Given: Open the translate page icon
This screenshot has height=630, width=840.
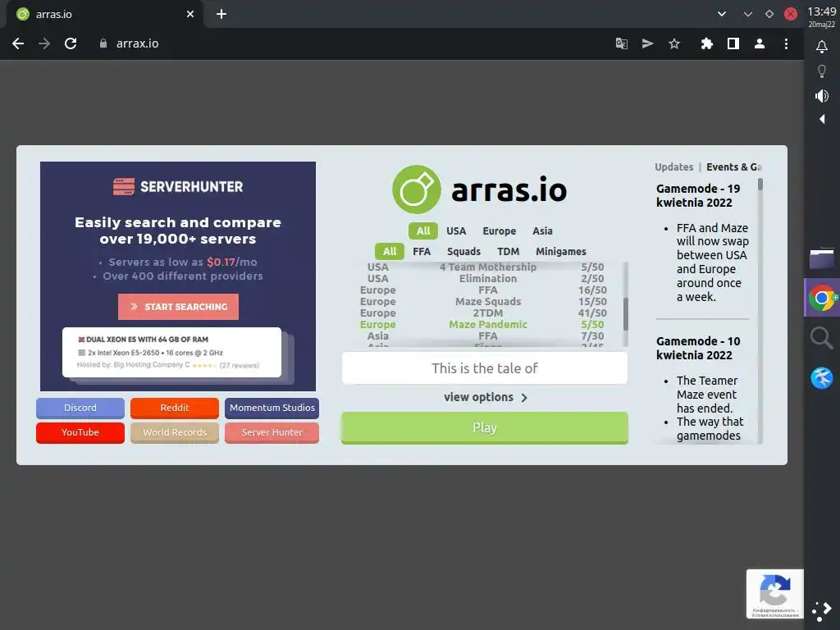Looking at the screenshot, I should click(622, 43).
